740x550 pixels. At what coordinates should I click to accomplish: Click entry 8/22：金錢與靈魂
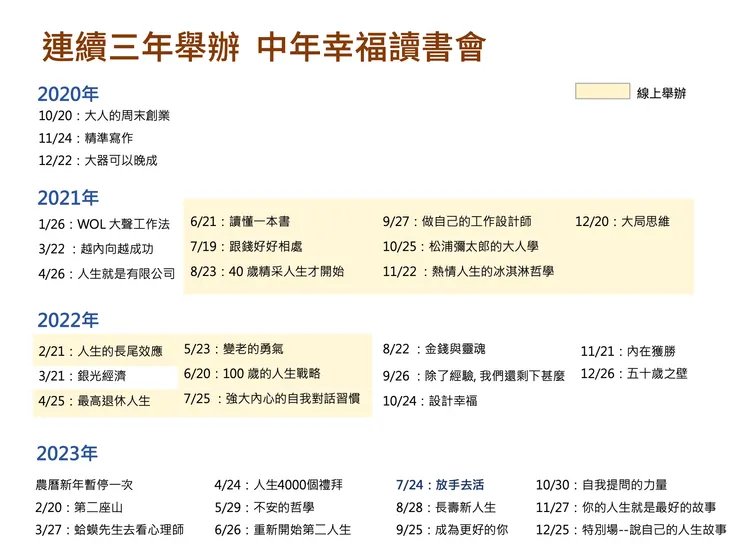coord(434,349)
